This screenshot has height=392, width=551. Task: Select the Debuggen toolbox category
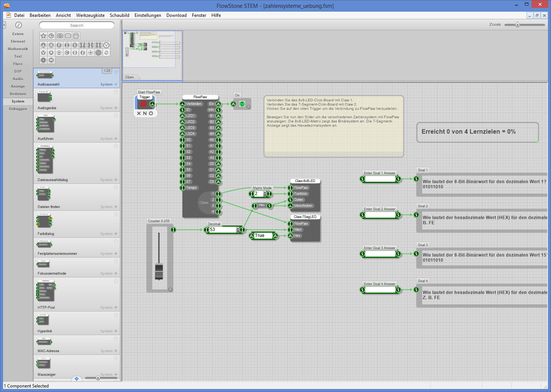18,109
